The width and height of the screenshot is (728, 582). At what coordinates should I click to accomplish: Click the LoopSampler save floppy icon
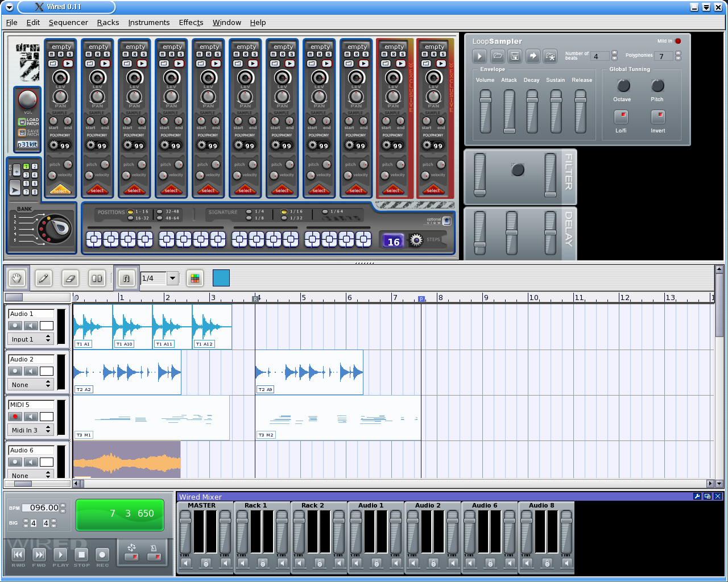point(515,56)
